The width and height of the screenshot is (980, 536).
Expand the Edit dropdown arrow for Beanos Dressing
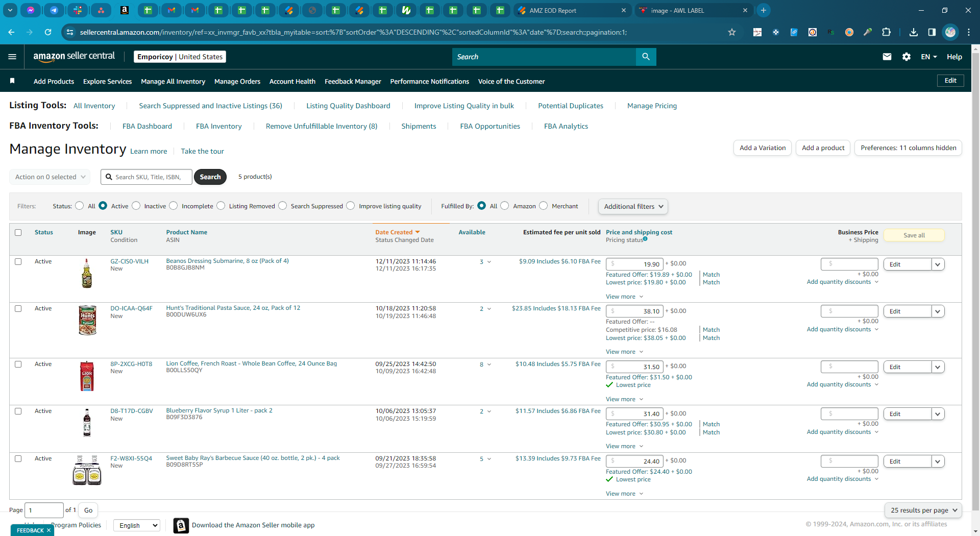pos(938,264)
